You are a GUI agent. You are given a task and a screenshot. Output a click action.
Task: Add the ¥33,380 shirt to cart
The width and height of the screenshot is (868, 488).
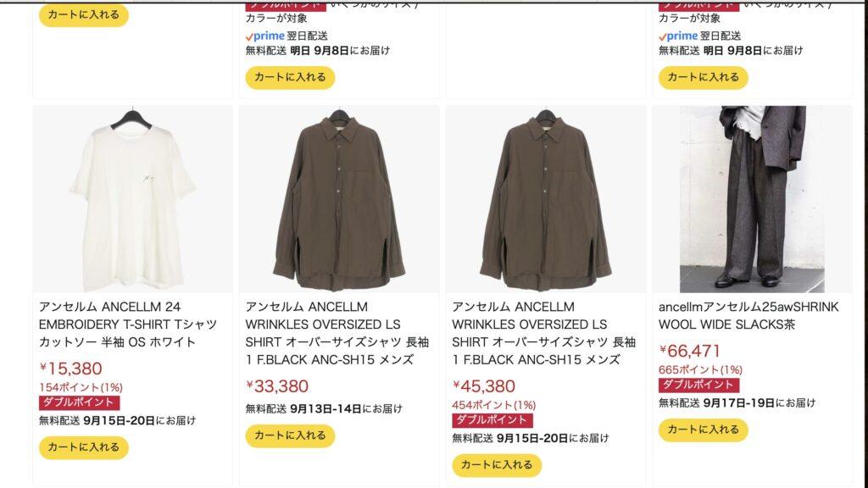290,435
